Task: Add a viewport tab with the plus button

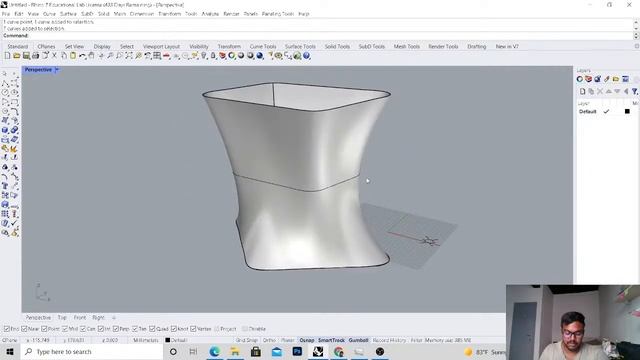Action: [x=114, y=317]
